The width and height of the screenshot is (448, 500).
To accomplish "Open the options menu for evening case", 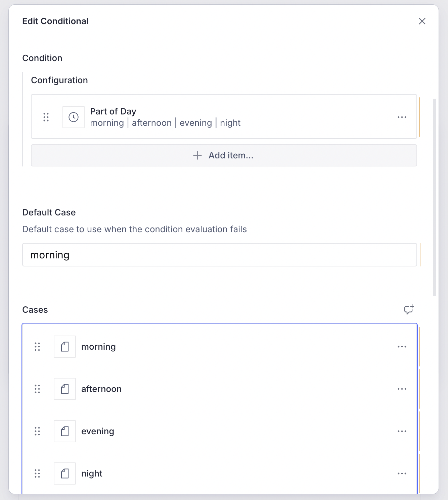I will (402, 431).
